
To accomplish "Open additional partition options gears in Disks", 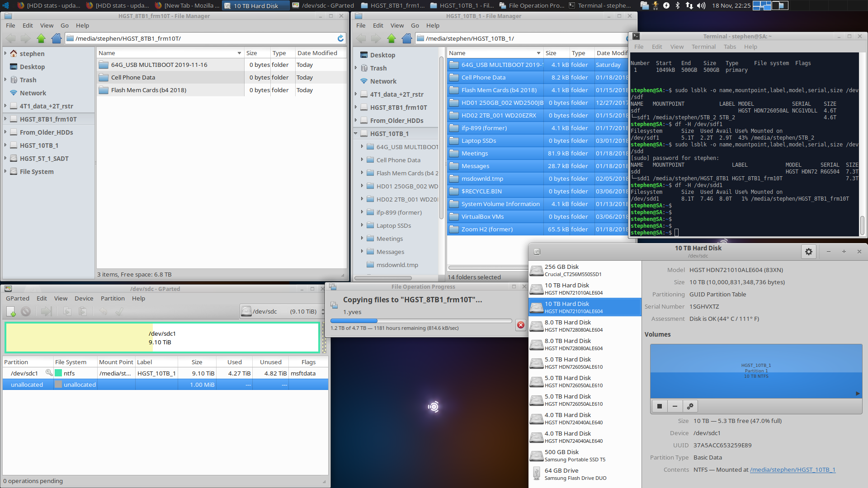I will pos(690,406).
